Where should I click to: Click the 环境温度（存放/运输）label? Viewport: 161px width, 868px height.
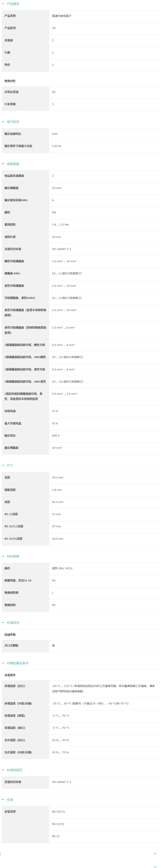click(x=18, y=704)
